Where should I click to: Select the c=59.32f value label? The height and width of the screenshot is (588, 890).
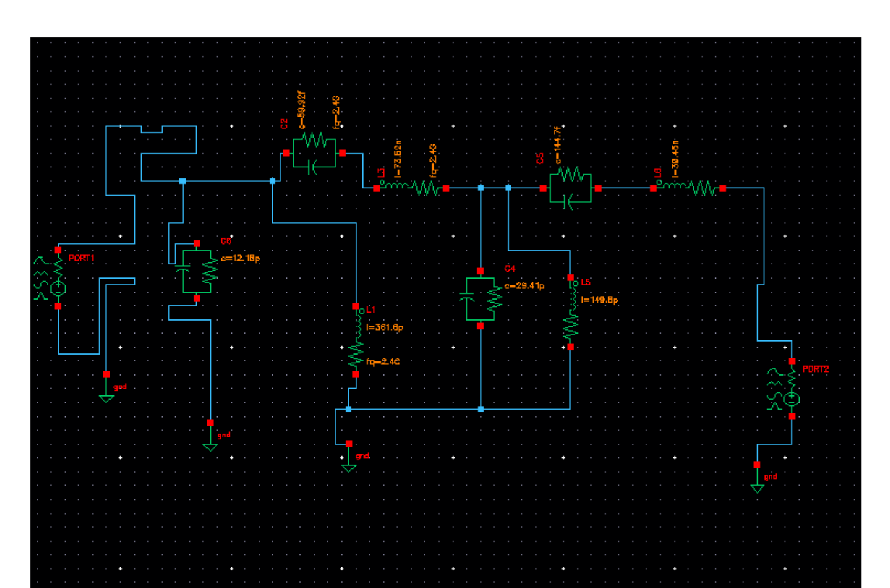302,109
